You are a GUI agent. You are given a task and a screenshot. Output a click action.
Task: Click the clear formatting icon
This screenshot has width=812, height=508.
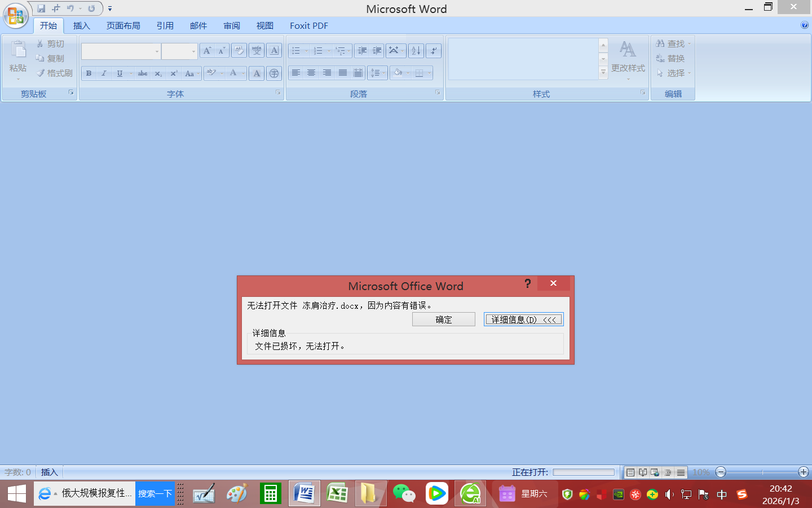coord(239,51)
